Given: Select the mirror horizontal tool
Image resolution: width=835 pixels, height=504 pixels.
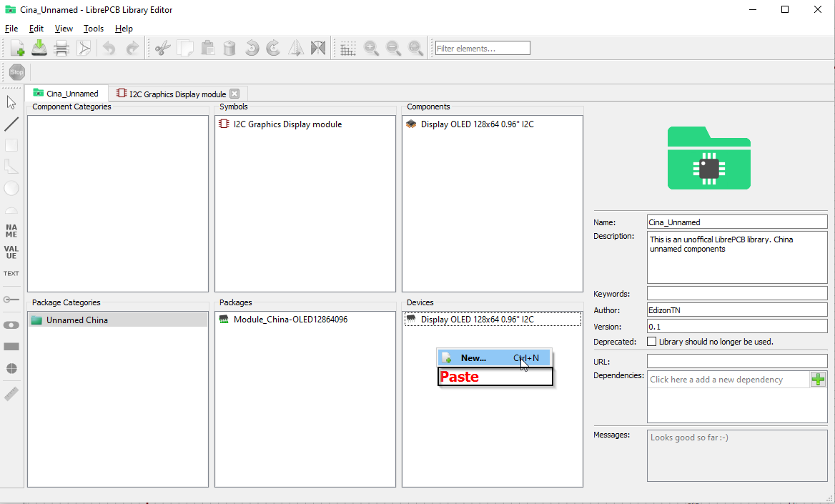Looking at the screenshot, I should 296,47.
